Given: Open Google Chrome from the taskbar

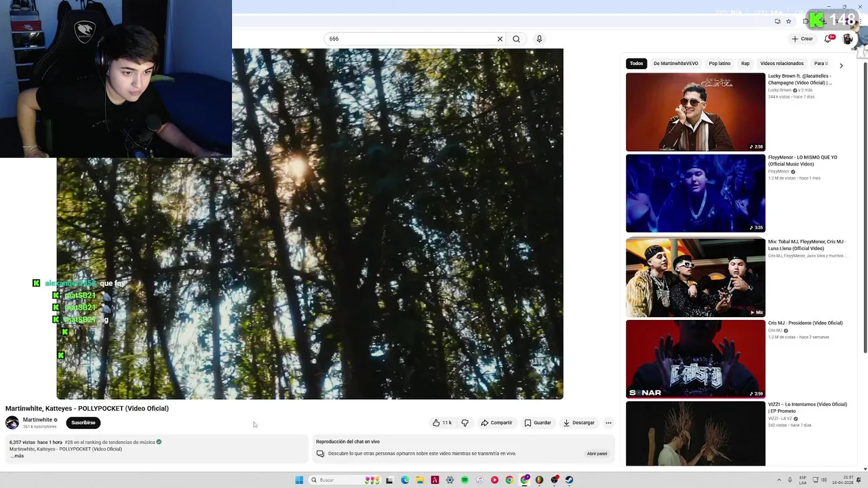Looking at the screenshot, I should (x=509, y=480).
